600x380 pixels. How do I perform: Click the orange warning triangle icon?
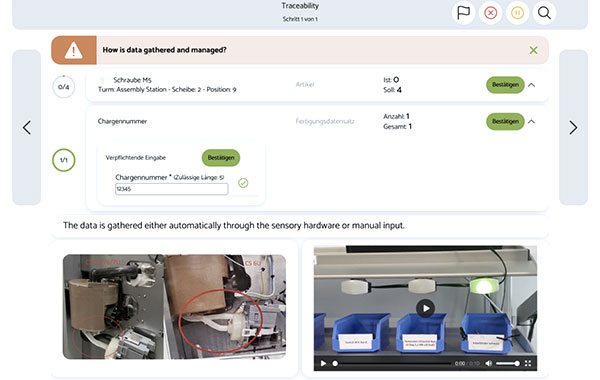[x=73, y=50]
